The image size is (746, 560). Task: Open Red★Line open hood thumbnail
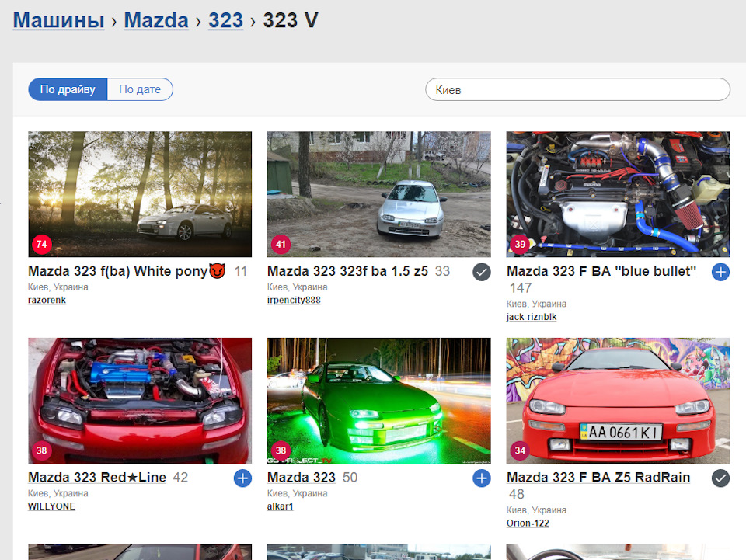(x=140, y=401)
